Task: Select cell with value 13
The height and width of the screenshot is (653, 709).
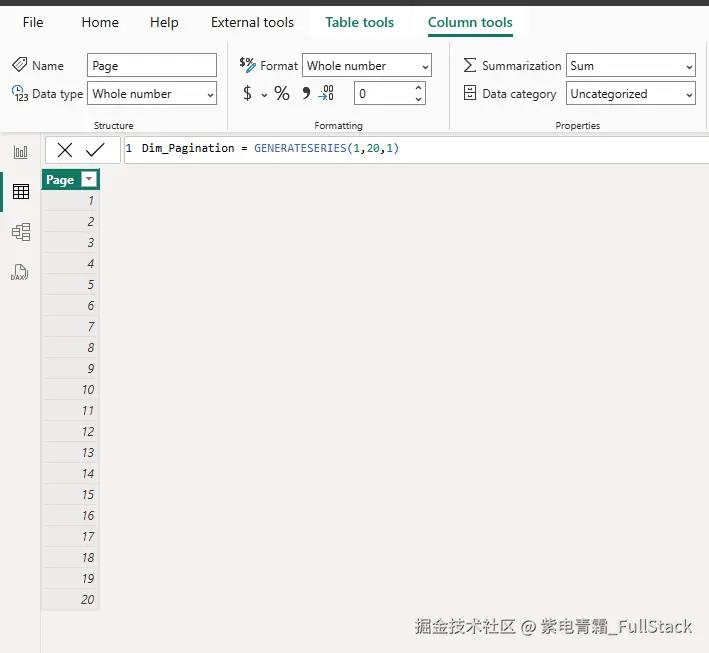Action: click(x=71, y=453)
